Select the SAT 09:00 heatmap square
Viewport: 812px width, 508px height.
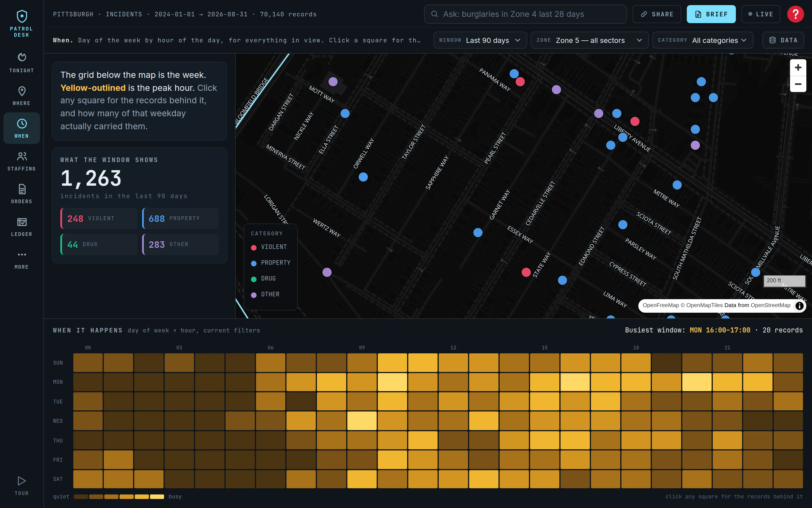click(362, 479)
